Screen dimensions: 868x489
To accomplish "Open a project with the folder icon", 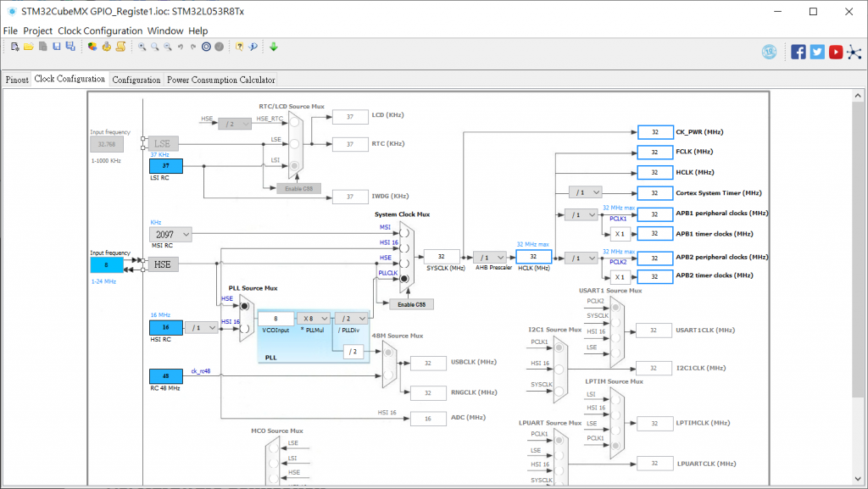I will tap(29, 47).
